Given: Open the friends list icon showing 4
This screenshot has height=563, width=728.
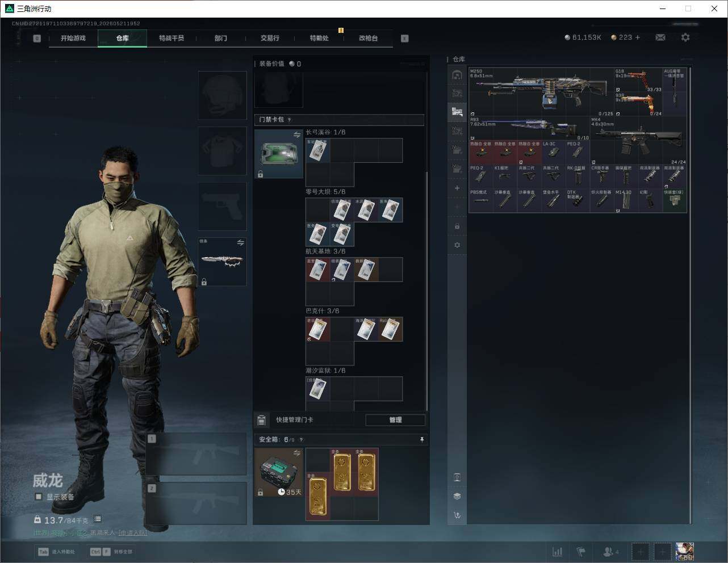Looking at the screenshot, I should pyautogui.click(x=611, y=552).
